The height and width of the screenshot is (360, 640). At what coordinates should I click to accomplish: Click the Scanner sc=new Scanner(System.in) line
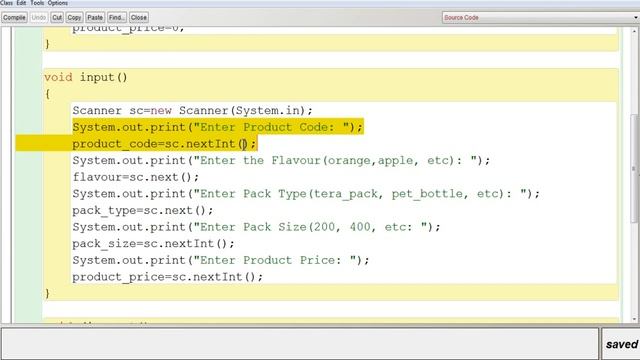tap(193, 111)
